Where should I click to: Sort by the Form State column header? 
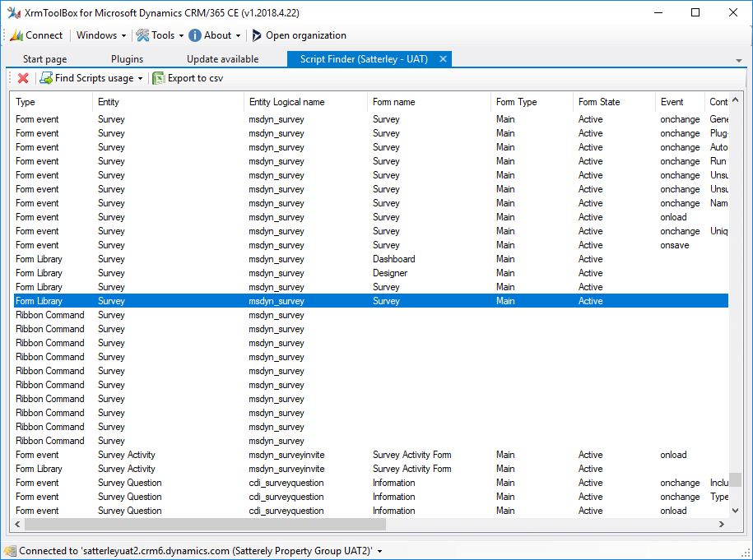(614, 102)
